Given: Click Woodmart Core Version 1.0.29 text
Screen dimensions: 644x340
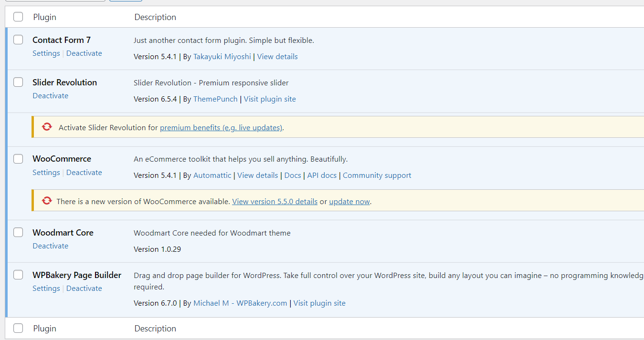Looking at the screenshot, I should pyautogui.click(x=157, y=249).
